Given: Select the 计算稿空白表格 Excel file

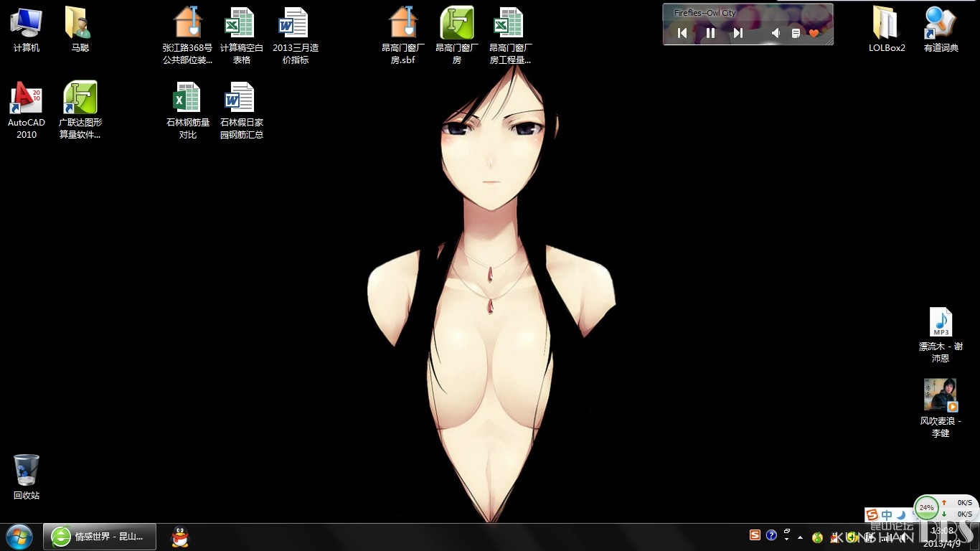Looking at the screenshot, I should (x=241, y=35).
